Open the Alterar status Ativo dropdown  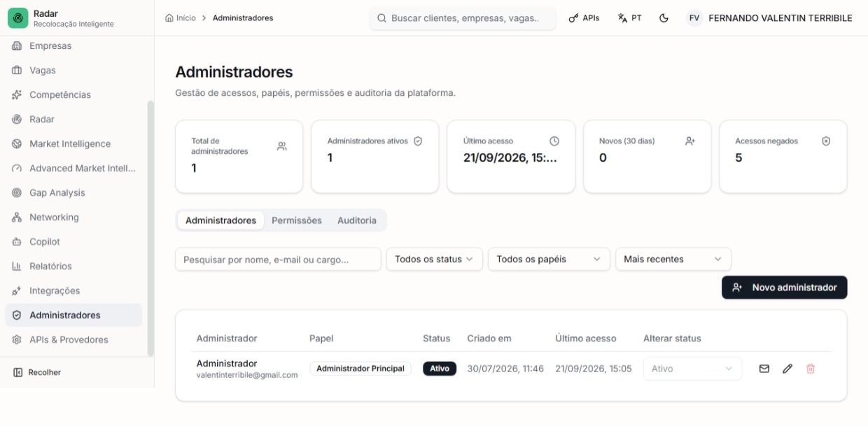(692, 369)
